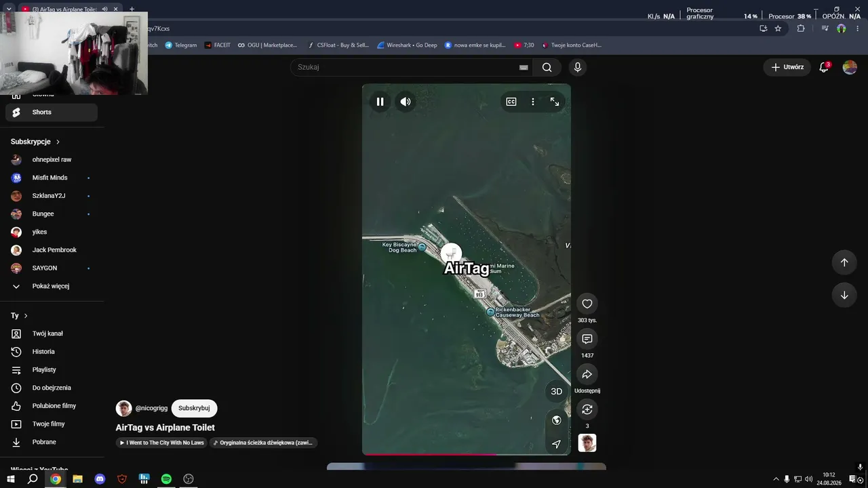The width and height of the screenshot is (868, 488).
Task: Open Playlisty
Action: pos(52,370)
